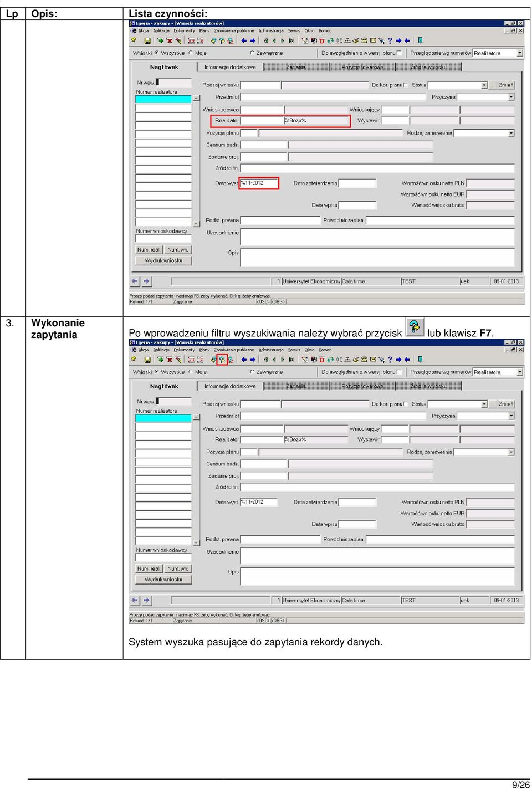532x789 pixels.
Task: Click Exit door icon in first screenshot toolbar
Action: point(420,40)
